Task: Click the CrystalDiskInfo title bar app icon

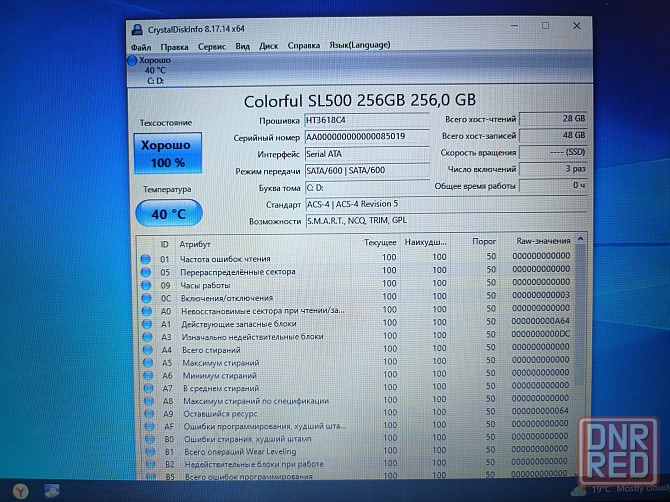Action: 137,29
